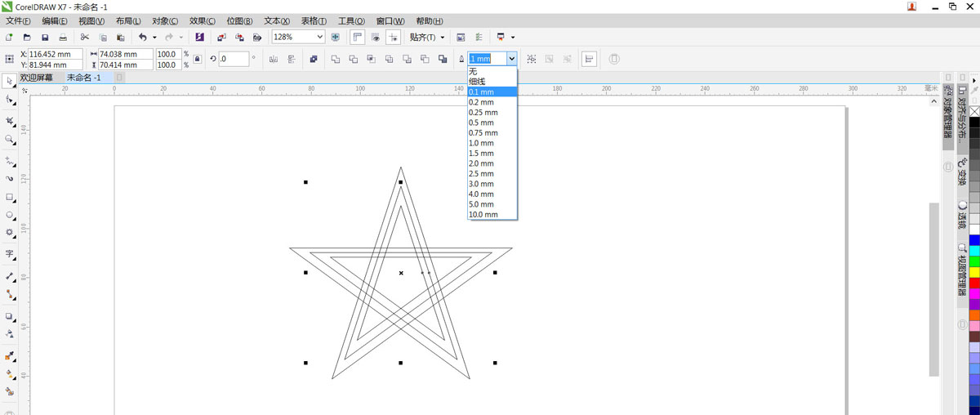Viewport: 980px width, 415px height.
Task: Click the Cut scissors icon
Action: [x=84, y=38]
